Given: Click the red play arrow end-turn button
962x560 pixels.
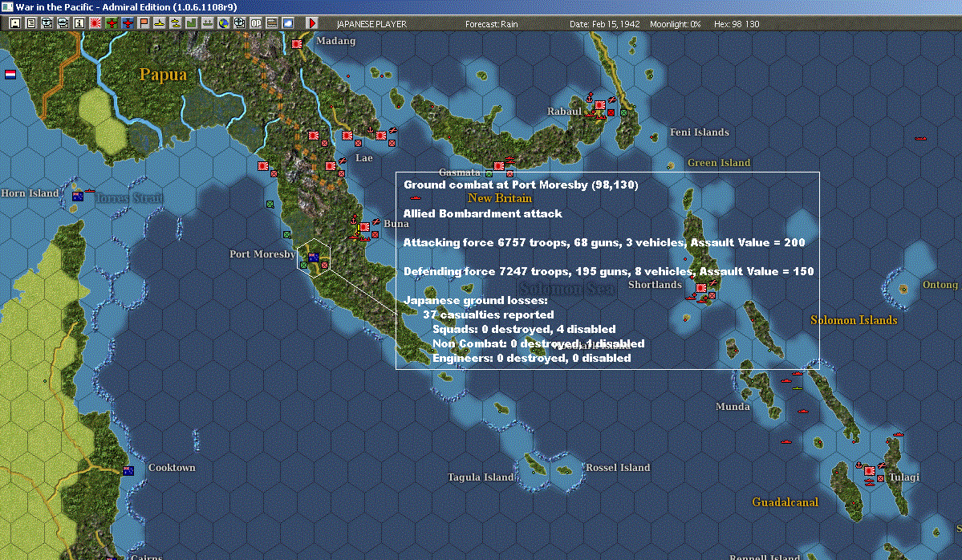Looking at the screenshot, I should point(311,23).
